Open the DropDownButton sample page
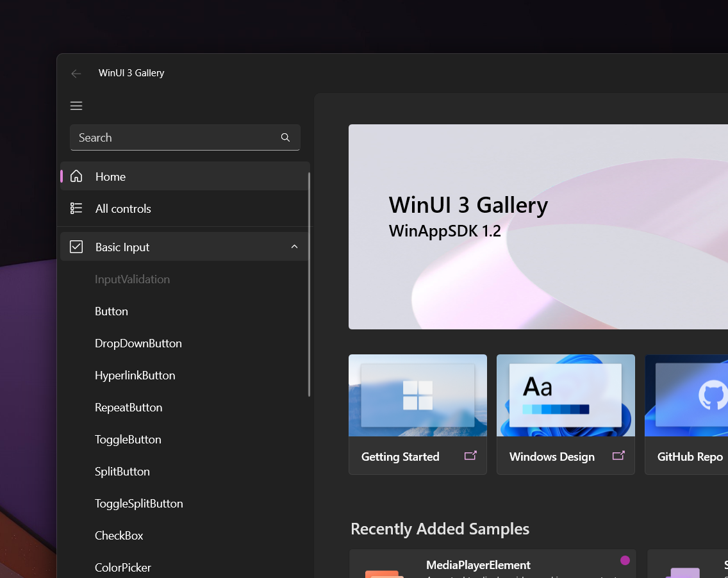Screen dimensions: 728x578 [138, 343]
